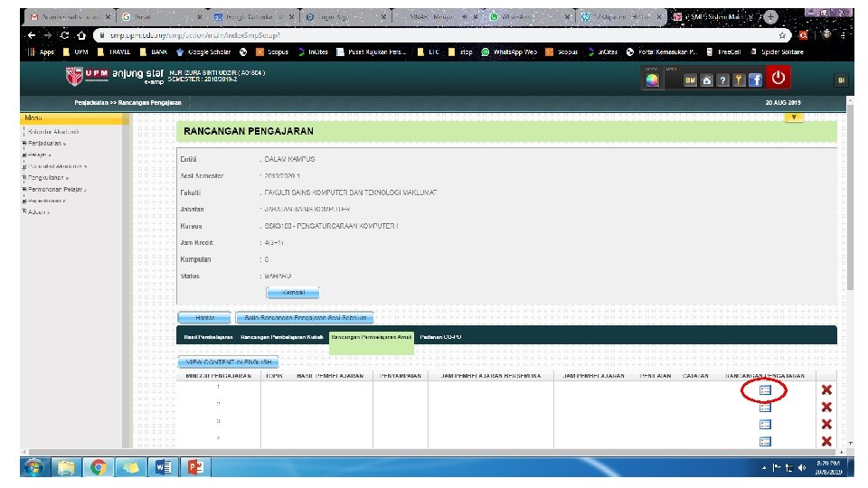Click the BI language button at right

click(x=841, y=80)
